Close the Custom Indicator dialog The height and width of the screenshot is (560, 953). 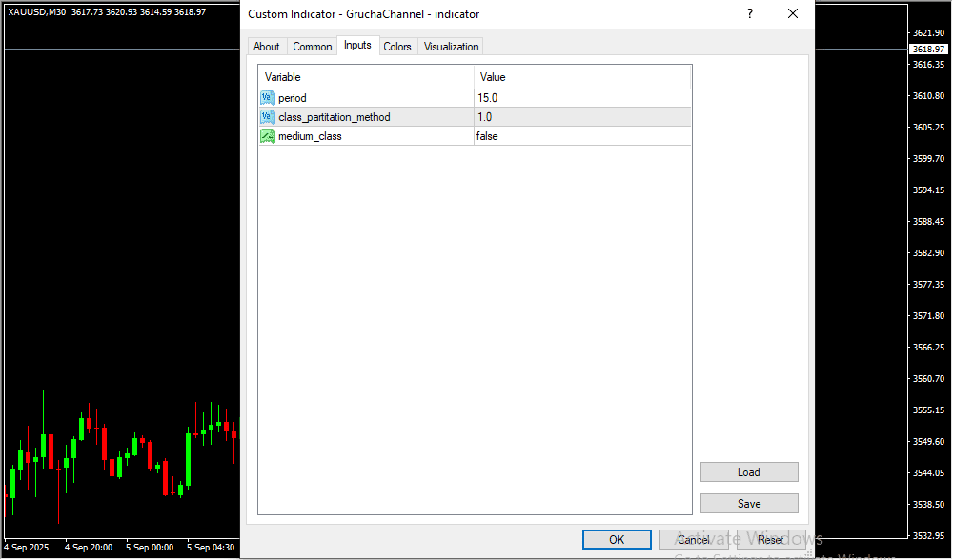click(x=792, y=14)
